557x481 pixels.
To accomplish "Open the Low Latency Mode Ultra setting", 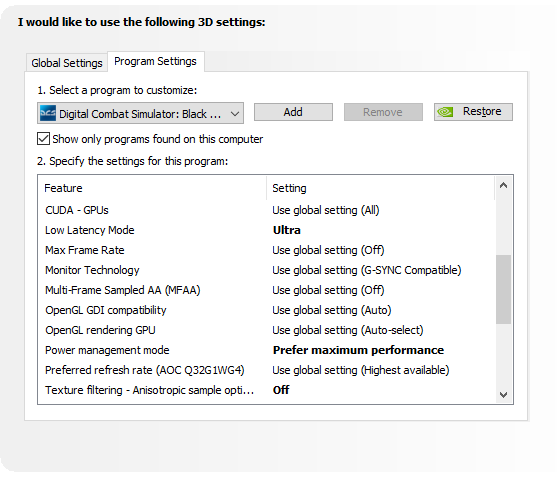I will 287,230.
